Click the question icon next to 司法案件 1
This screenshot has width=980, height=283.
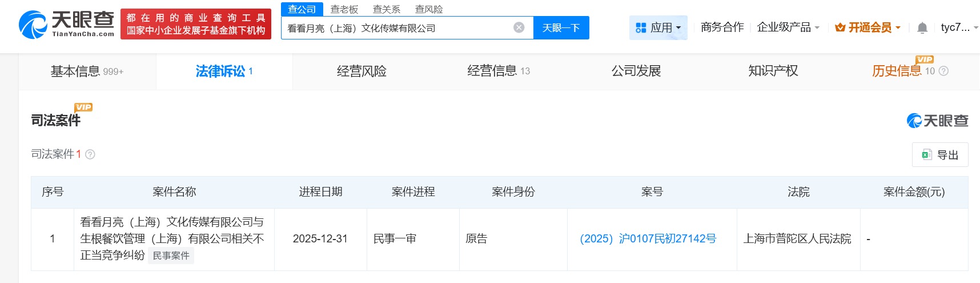pyautogui.click(x=90, y=154)
